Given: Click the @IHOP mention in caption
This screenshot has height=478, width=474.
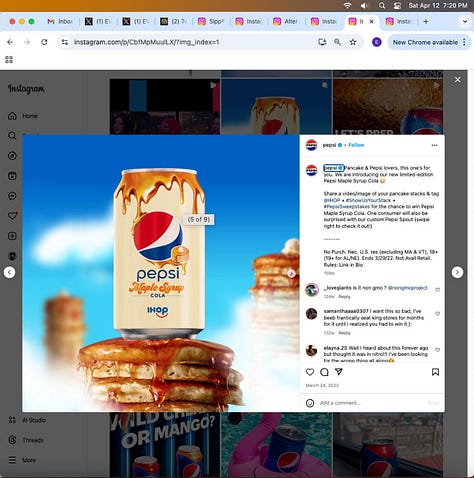Looking at the screenshot, I should pyautogui.click(x=332, y=200).
